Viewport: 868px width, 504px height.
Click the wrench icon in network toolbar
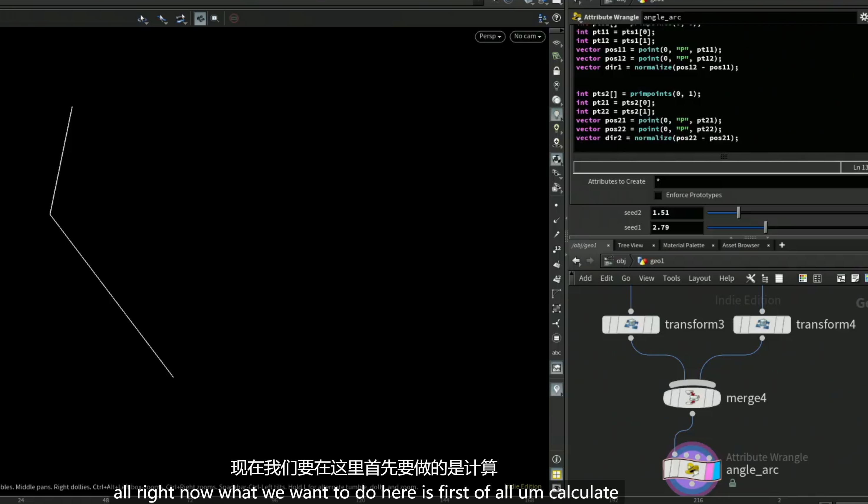(x=750, y=278)
